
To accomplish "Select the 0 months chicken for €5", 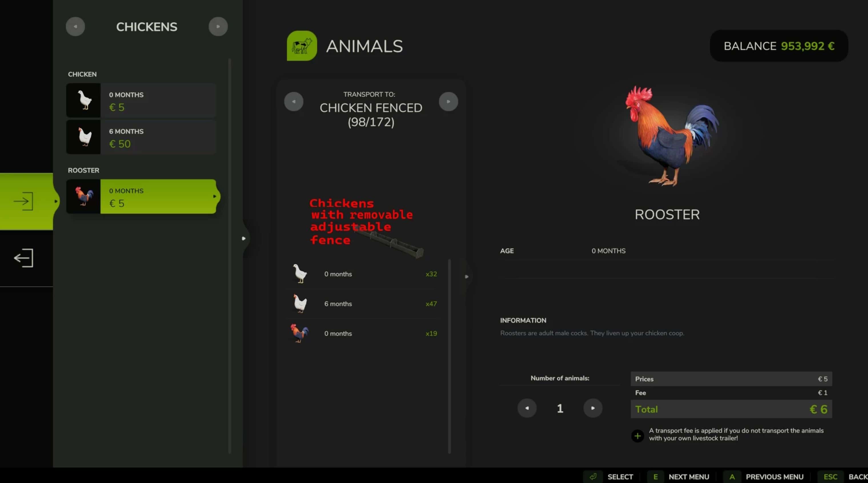I will pyautogui.click(x=141, y=100).
